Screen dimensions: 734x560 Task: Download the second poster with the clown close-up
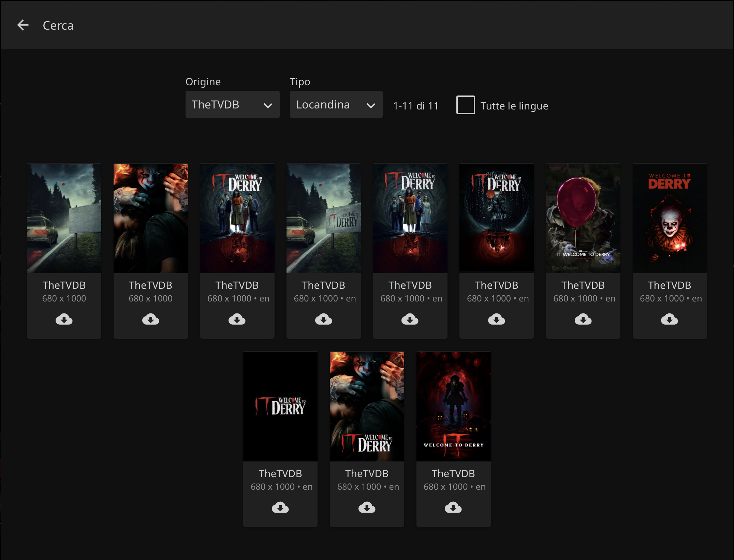150,320
